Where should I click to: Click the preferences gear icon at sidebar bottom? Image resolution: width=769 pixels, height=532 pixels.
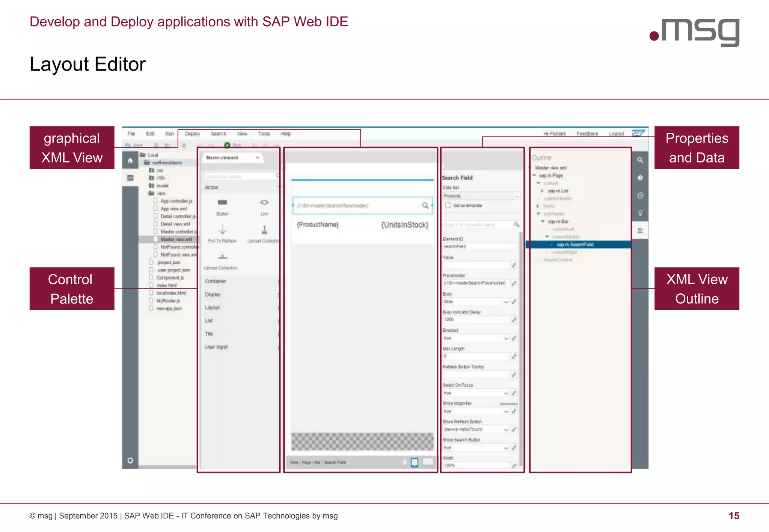click(130, 460)
